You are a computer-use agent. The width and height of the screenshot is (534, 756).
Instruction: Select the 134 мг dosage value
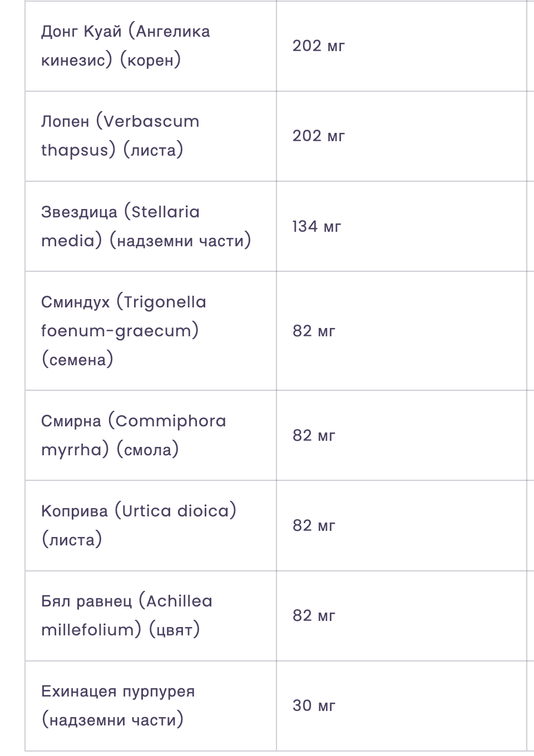click(317, 227)
